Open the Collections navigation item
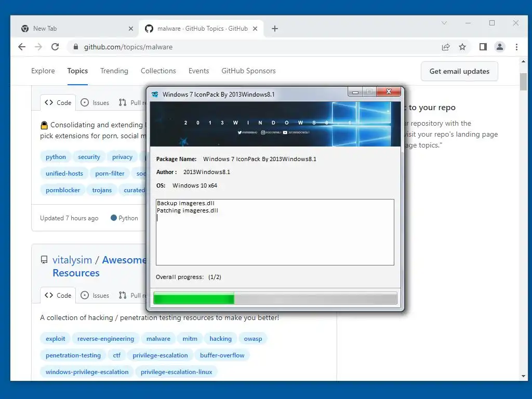The width and height of the screenshot is (532, 399). click(x=158, y=71)
